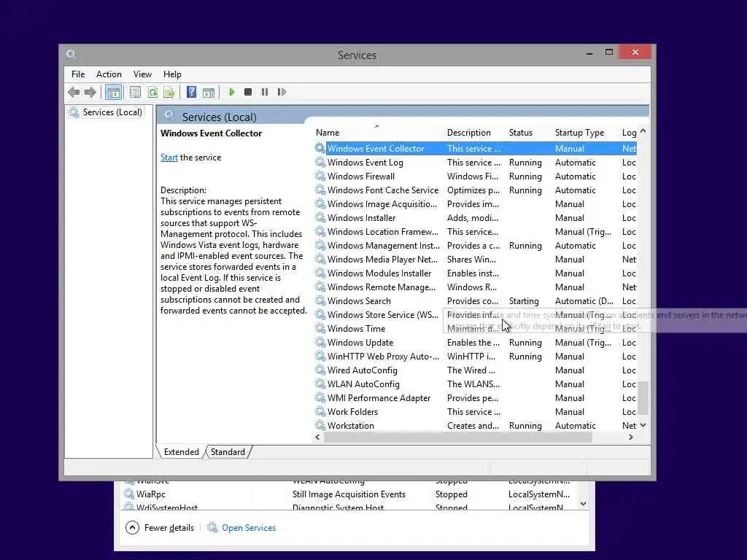Sort by the Status column header
The image size is (747, 560).
[x=529, y=133]
